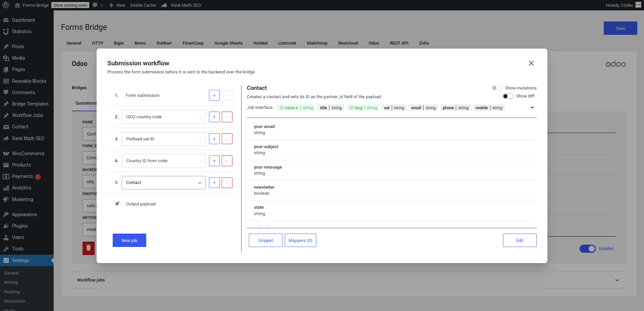This screenshot has width=644, height=311.
Task: Open the Howdy, Còdec account menu
Action: coord(623,5)
